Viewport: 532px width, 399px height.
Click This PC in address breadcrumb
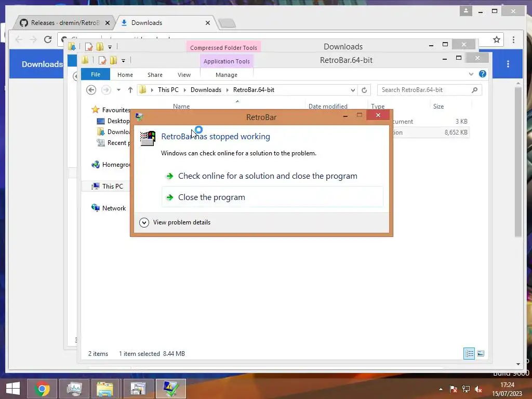tap(168, 90)
